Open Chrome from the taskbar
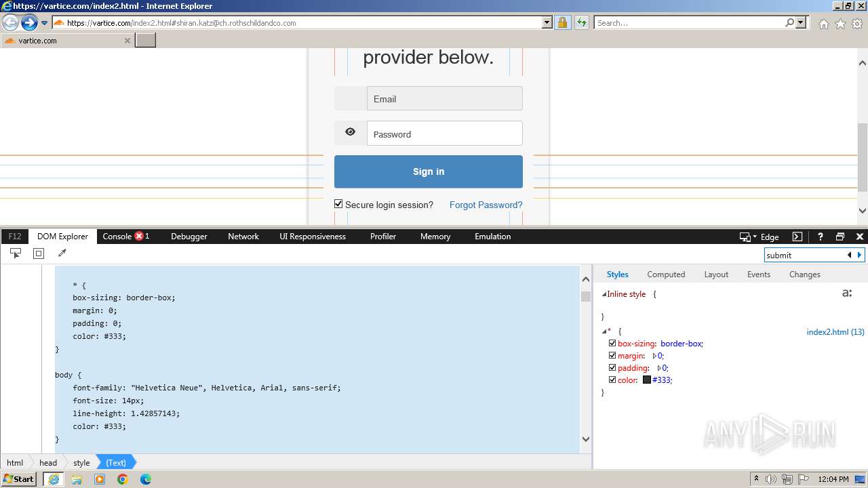This screenshot has height=488, width=868. tap(122, 479)
